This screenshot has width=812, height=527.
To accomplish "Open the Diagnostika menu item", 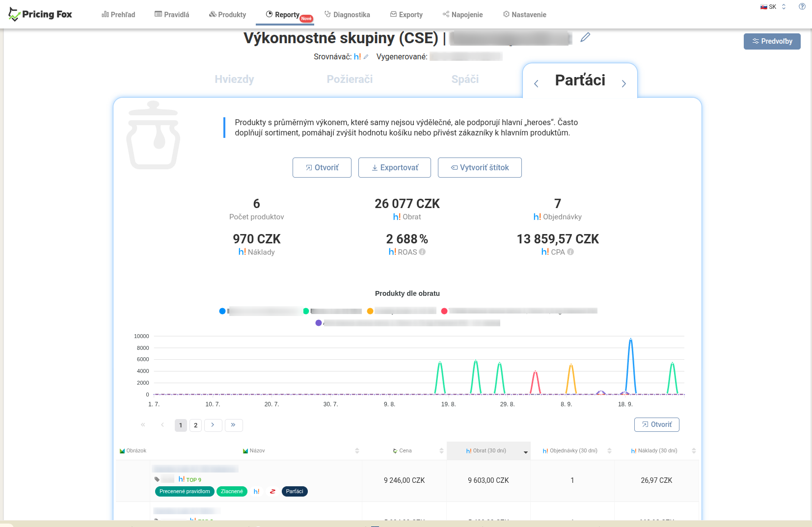I will (347, 15).
